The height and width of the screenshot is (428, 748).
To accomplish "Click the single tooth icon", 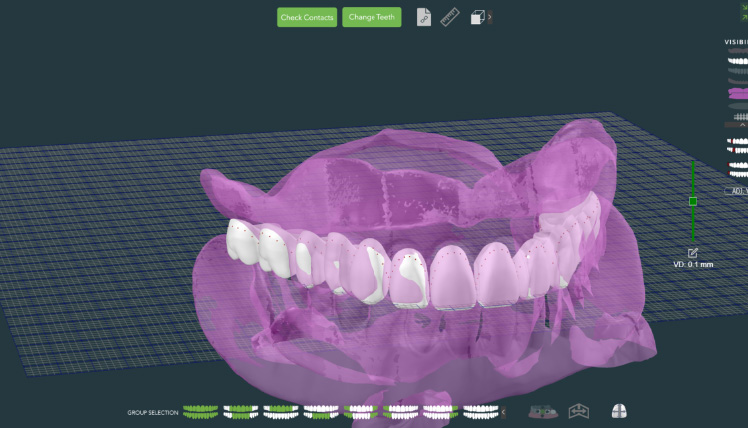I will click(619, 411).
